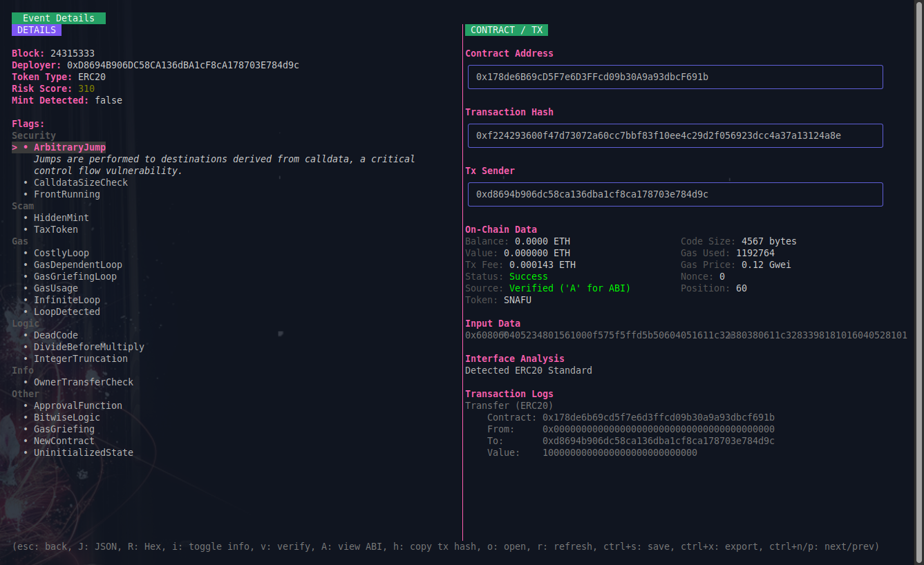Select the GasGriefingLoop flag

[x=75, y=276]
